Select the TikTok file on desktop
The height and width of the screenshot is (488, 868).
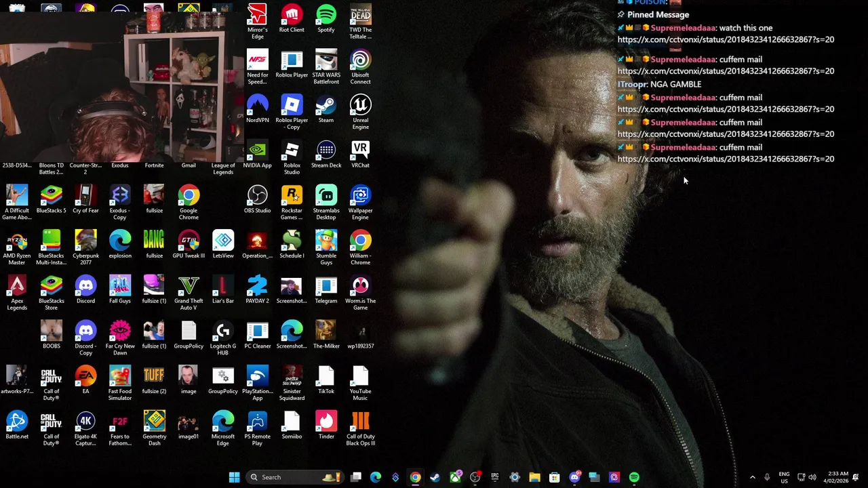pos(326,380)
